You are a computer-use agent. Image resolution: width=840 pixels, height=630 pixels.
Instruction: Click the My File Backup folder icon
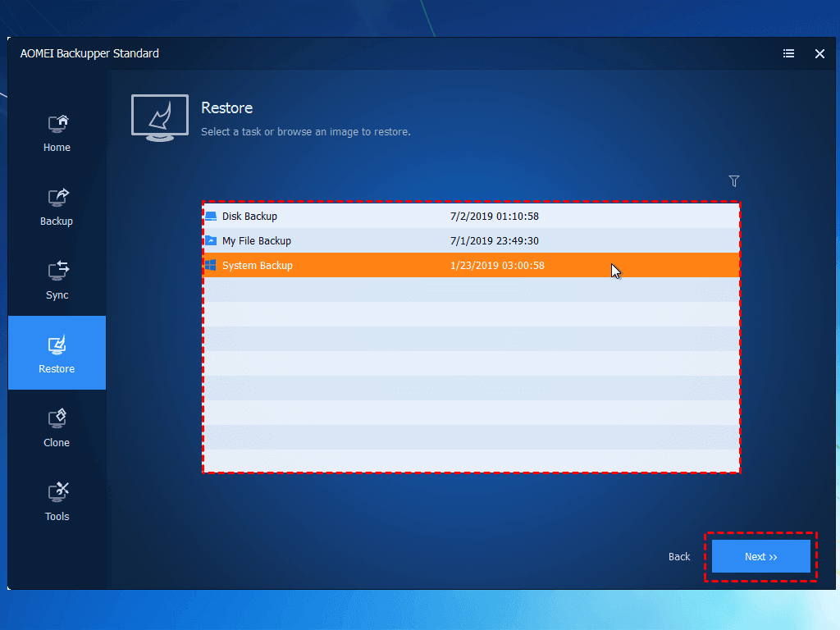(x=211, y=240)
